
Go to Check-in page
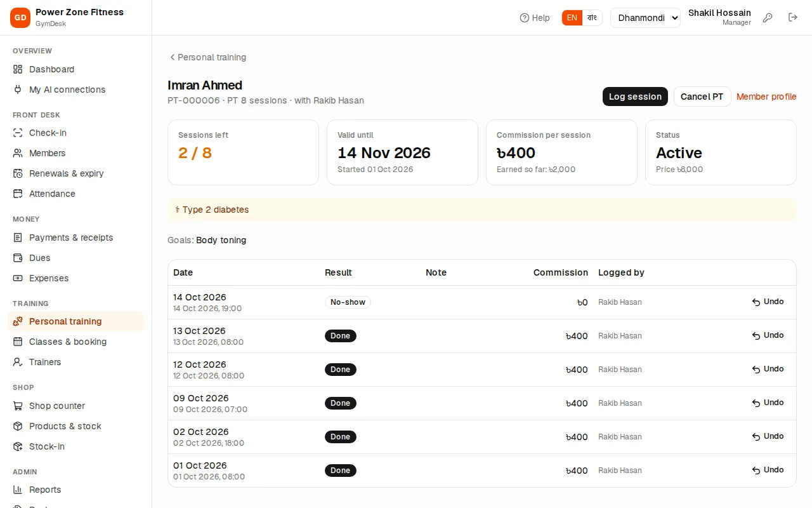point(76,133)
